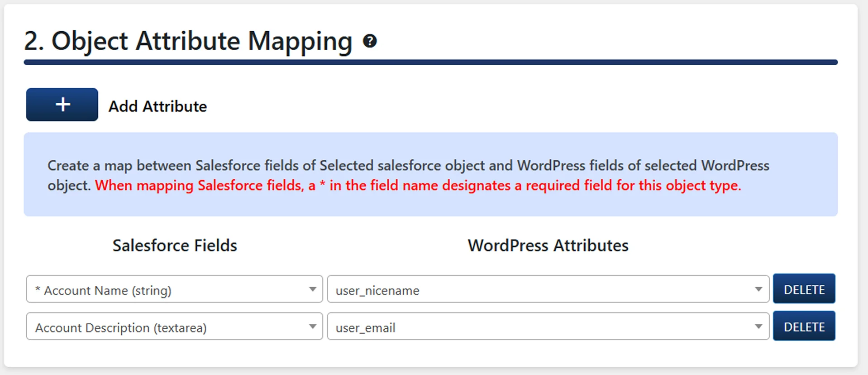Open the user_email WordPress attribute dropdown
The height and width of the screenshot is (375, 868).
pyautogui.click(x=548, y=326)
